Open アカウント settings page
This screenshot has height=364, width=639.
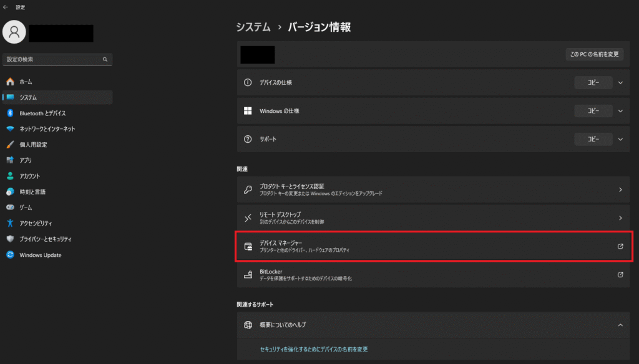point(57,176)
